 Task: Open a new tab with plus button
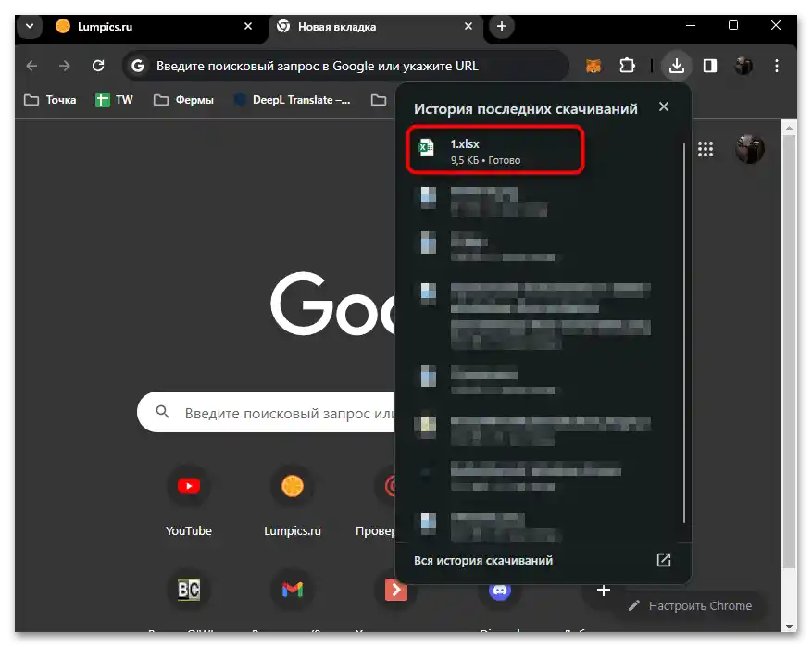(x=501, y=26)
